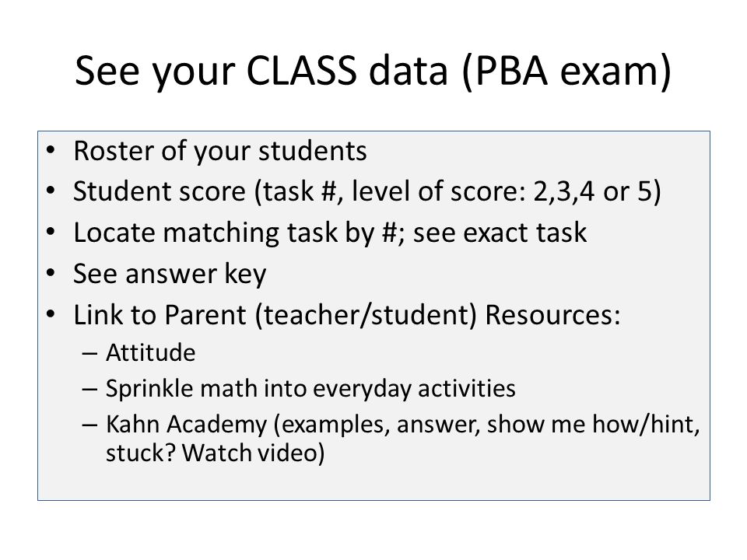This screenshot has height=560, width=747.
Task: Select the Locate matching task by # line
Action: pyautogui.click(x=330, y=233)
